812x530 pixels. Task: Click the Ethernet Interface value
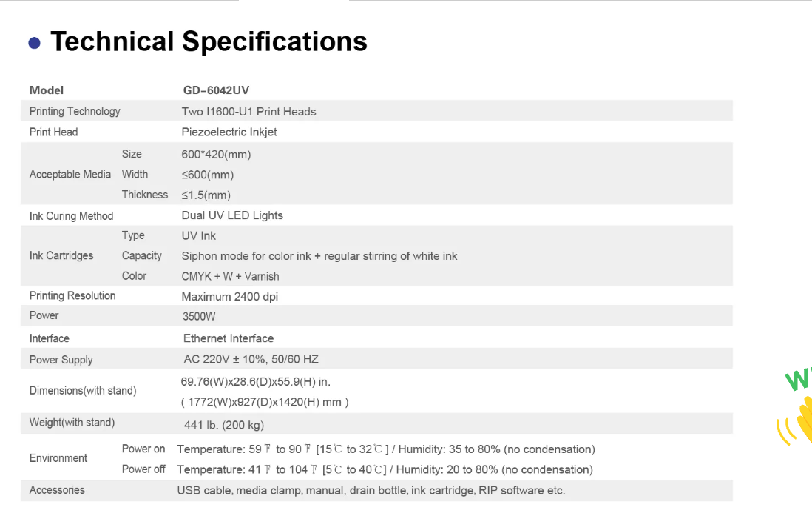229,338
